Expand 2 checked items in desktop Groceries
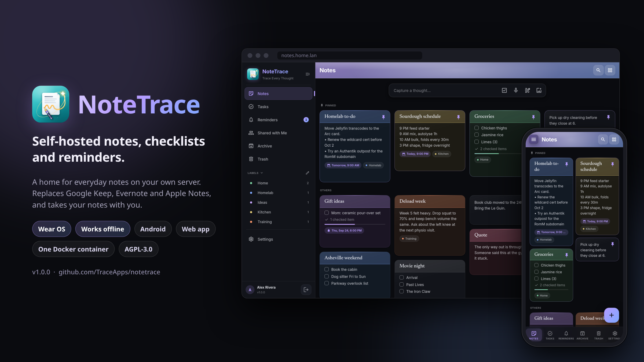The height and width of the screenshot is (362, 644). click(491, 149)
